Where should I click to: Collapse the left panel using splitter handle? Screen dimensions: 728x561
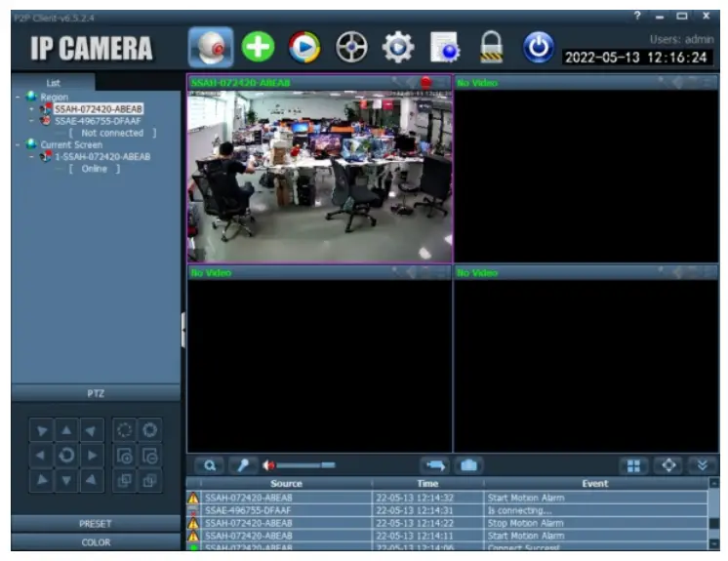[x=183, y=330]
